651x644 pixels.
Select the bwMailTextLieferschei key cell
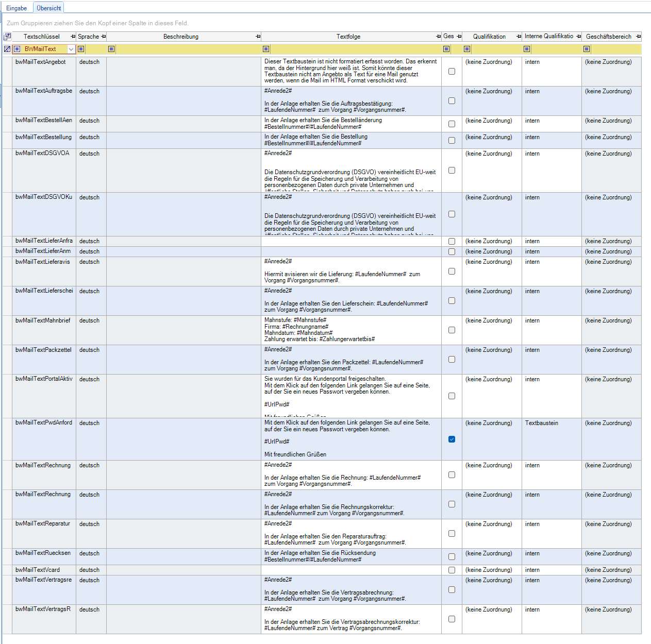(x=44, y=301)
